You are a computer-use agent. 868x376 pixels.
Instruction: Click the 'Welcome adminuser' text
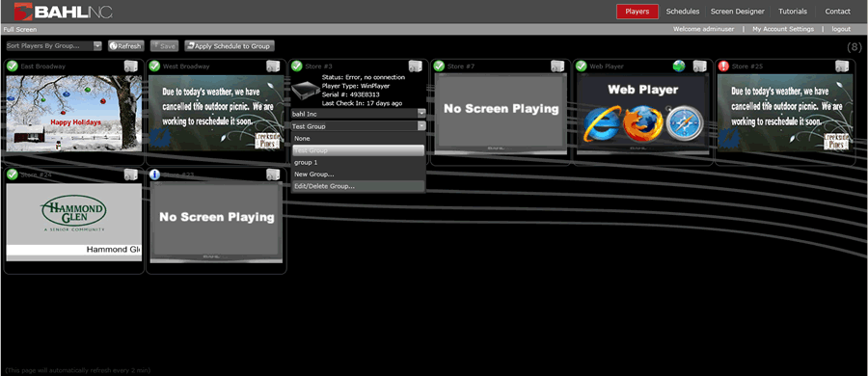[705, 29]
